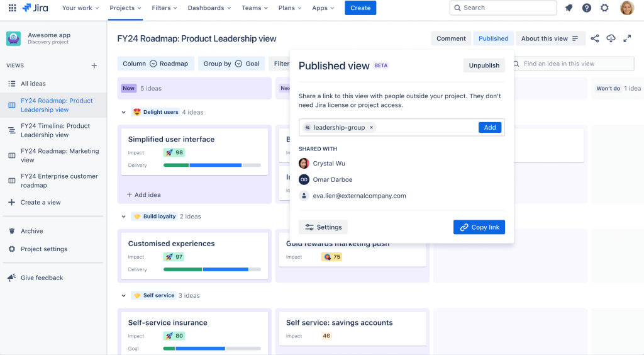
Task: Click the Comment button
Action: coord(451,38)
